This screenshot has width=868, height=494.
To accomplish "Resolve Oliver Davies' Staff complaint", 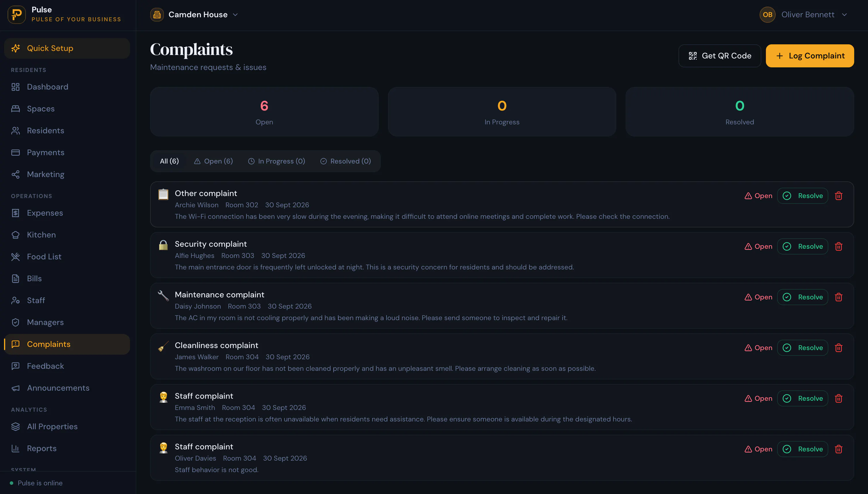I will click(802, 449).
